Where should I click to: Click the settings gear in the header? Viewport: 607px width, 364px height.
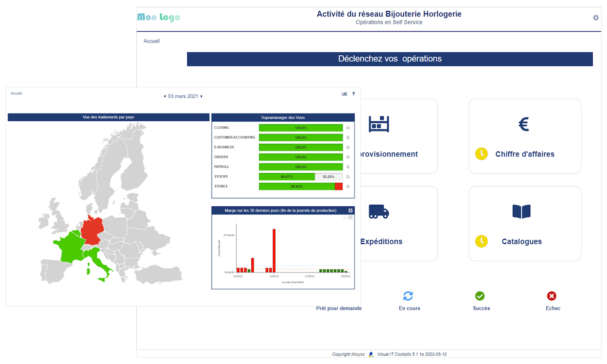coord(596,18)
